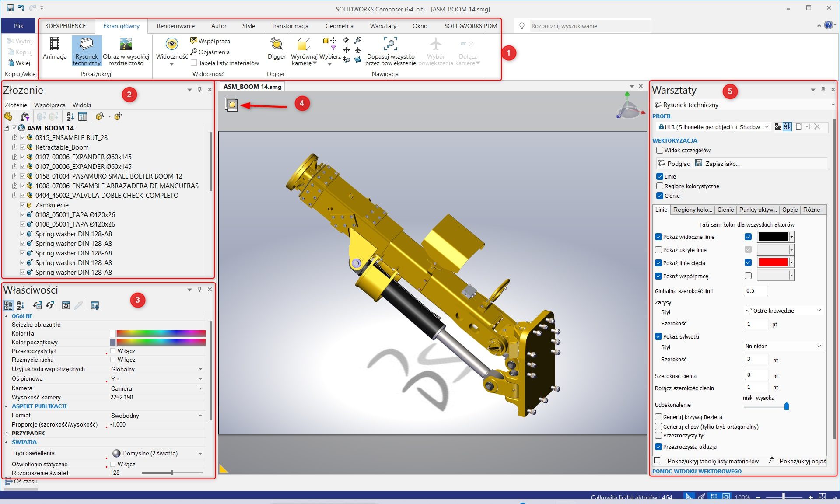Viewport: 840px width, 504px height.
Task: Open POMOC WIDOKU WEKTOROWEGO link
Action: point(696,471)
